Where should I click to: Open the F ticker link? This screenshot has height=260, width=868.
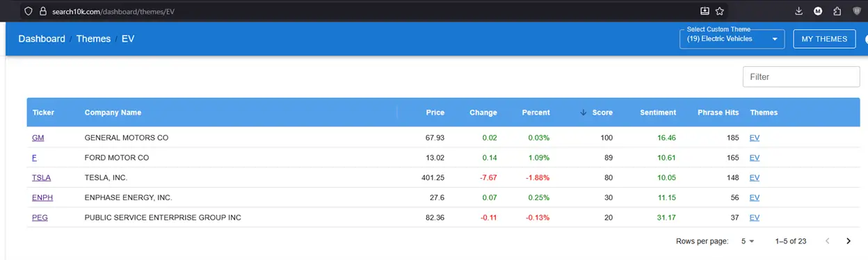click(34, 158)
